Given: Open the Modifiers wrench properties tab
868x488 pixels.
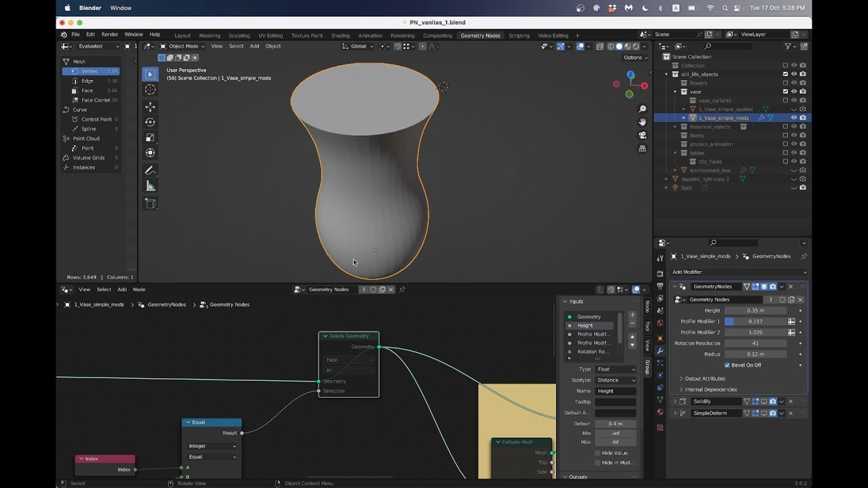Looking at the screenshot, I should pos(660,350).
